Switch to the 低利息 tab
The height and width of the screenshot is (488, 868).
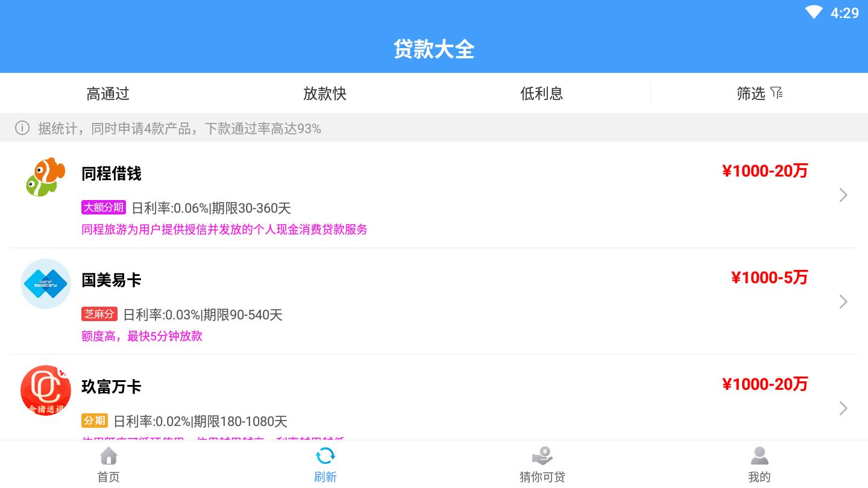tap(542, 93)
